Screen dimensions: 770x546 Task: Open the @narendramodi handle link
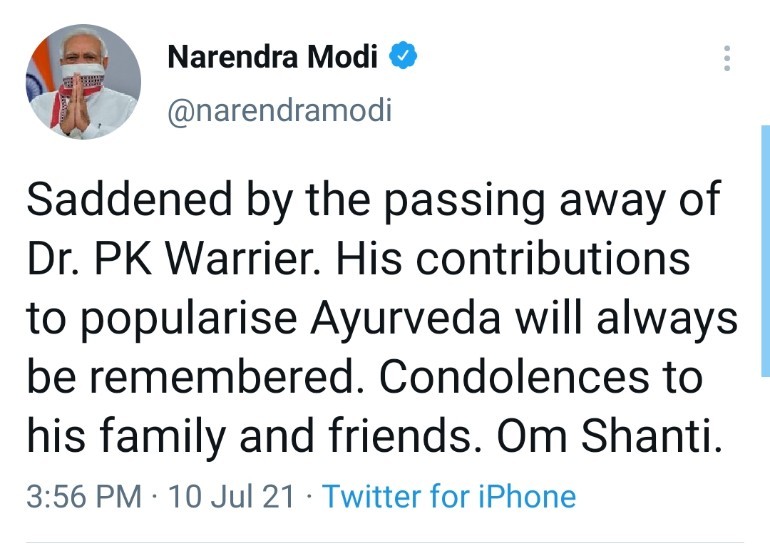pyautogui.click(x=279, y=110)
